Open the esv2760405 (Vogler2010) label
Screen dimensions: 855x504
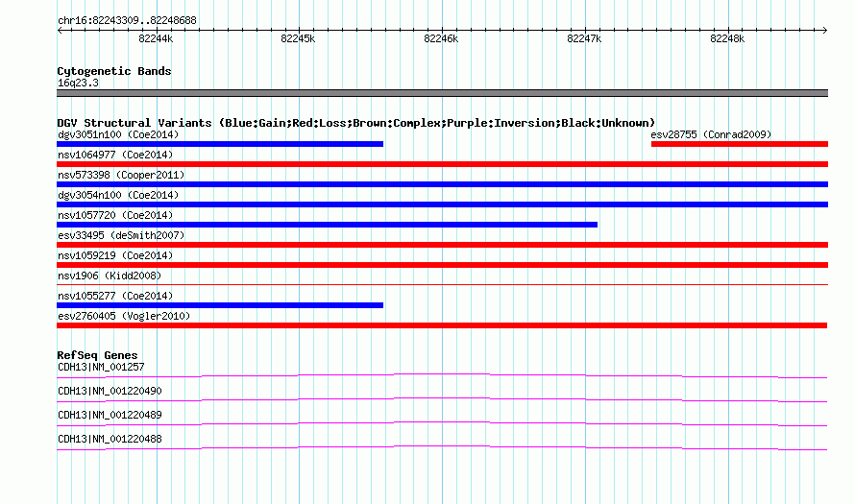[124, 316]
